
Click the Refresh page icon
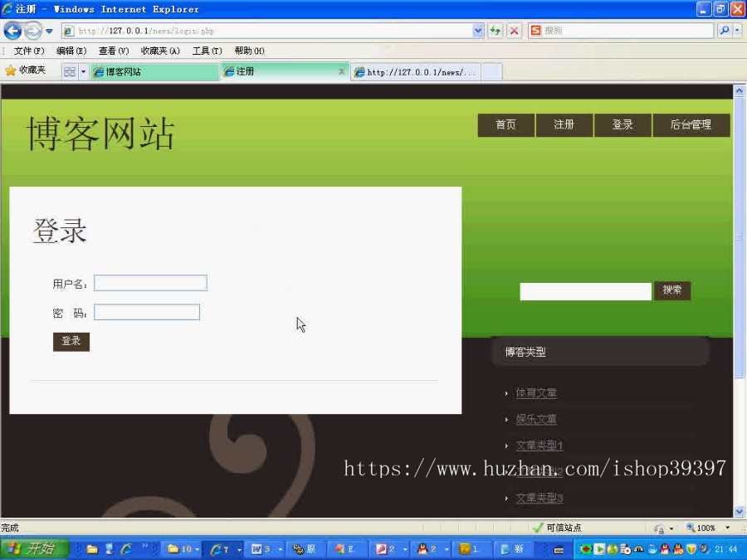(x=496, y=31)
